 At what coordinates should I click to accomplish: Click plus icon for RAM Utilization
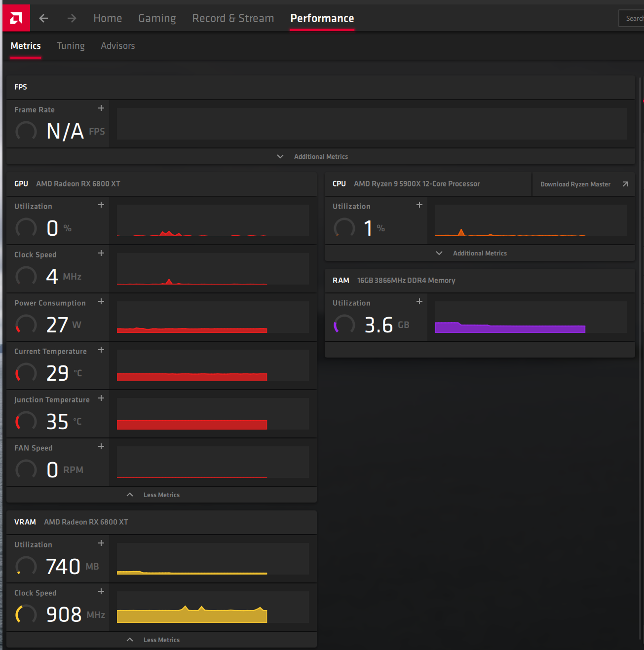pyautogui.click(x=419, y=301)
